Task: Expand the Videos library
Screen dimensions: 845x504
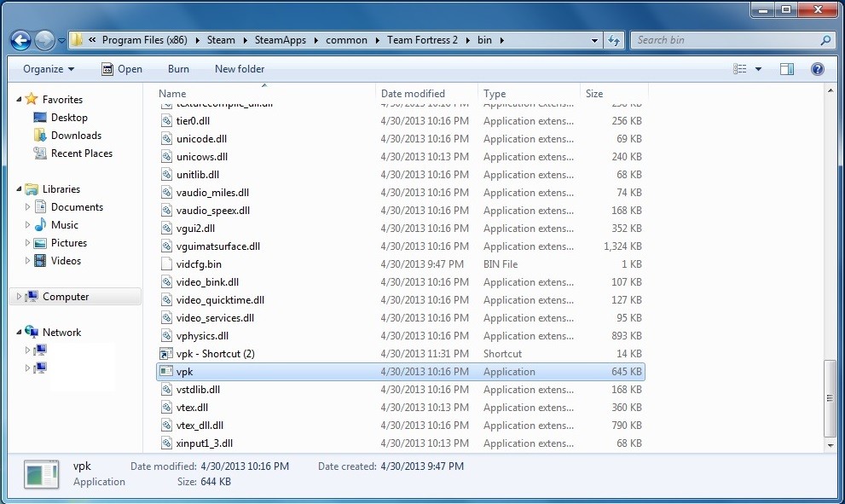Action: pyautogui.click(x=27, y=261)
